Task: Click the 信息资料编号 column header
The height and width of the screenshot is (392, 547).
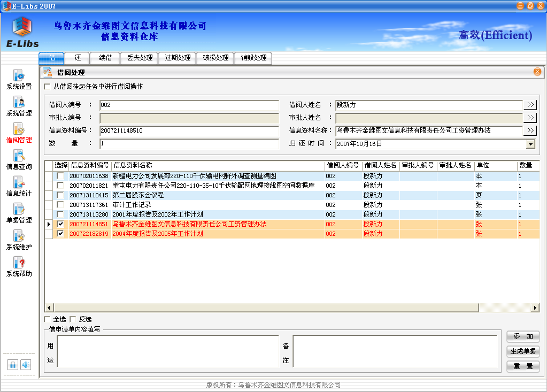Action: [90, 165]
